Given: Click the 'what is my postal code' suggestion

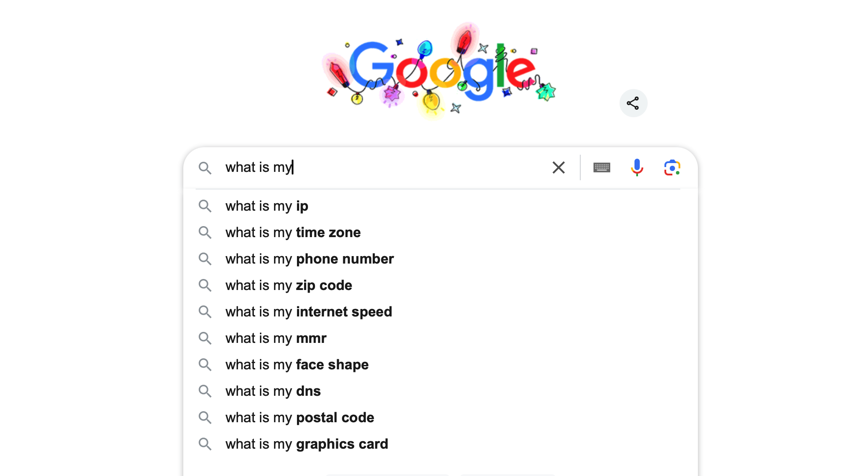Looking at the screenshot, I should (299, 417).
